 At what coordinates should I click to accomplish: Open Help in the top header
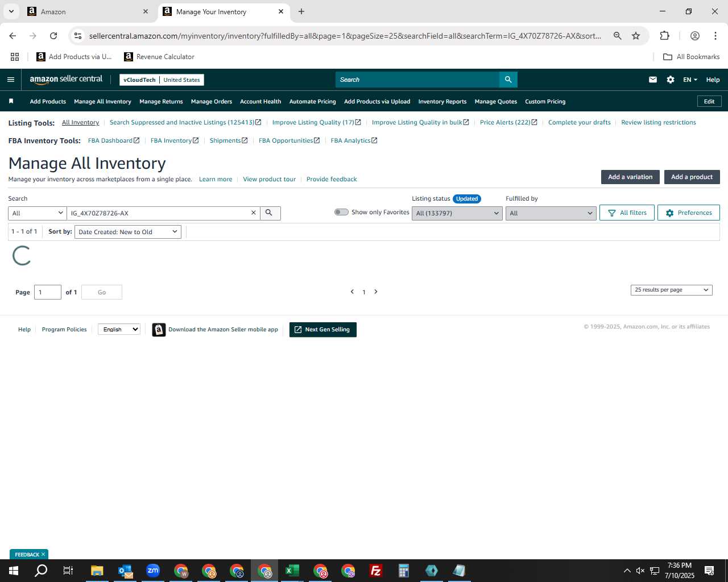pyautogui.click(x=713, y=80)
